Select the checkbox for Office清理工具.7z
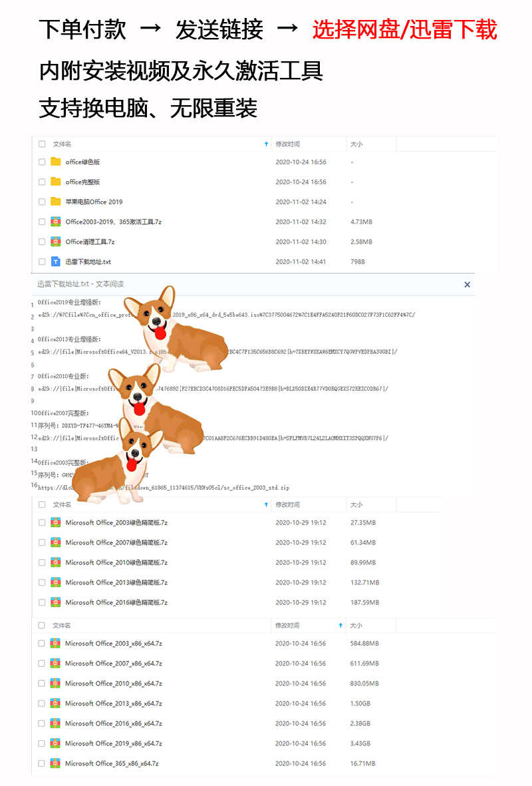 42,242
